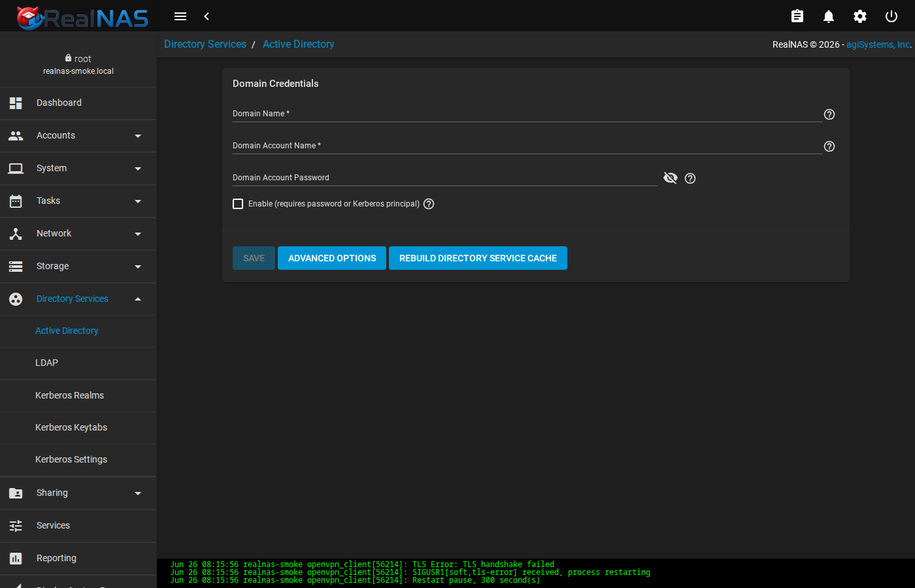The width and height of the screenshot is (915, 588).
Task: Collapse the Directory Services menu arrow
Action: click(138, 299)
